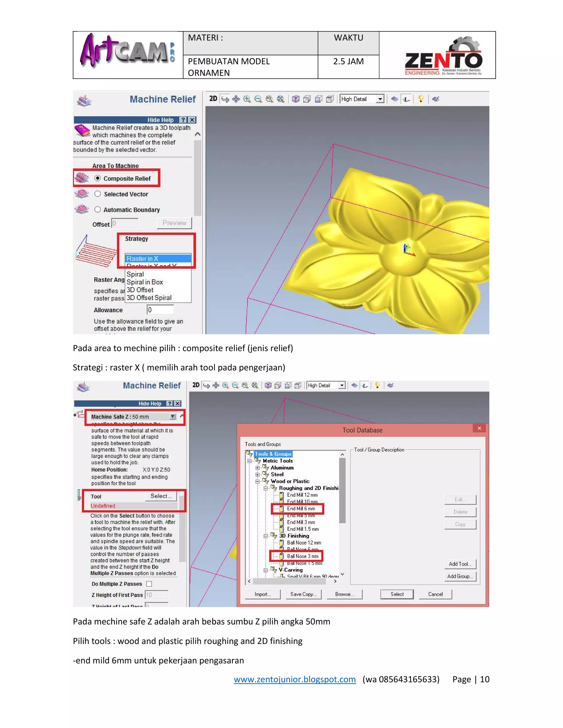Click the Tools and Groups tree vertical scrollbar
Screen dimensions: 563x728
pyautogui.click(x=342, y=490)
